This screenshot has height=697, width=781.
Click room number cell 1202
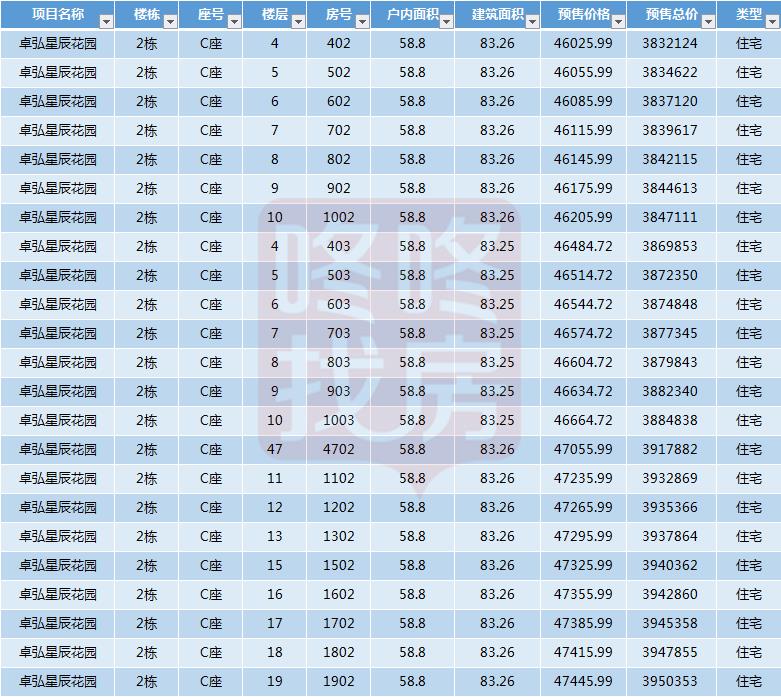click(339, 507)
